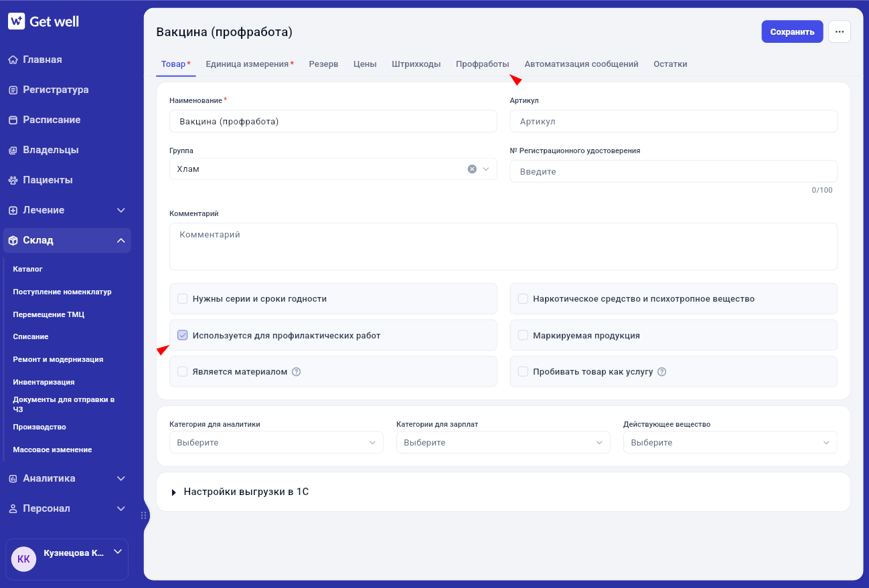Open the Остатки tab
The image size is (869, 588).
pos(670,64)
